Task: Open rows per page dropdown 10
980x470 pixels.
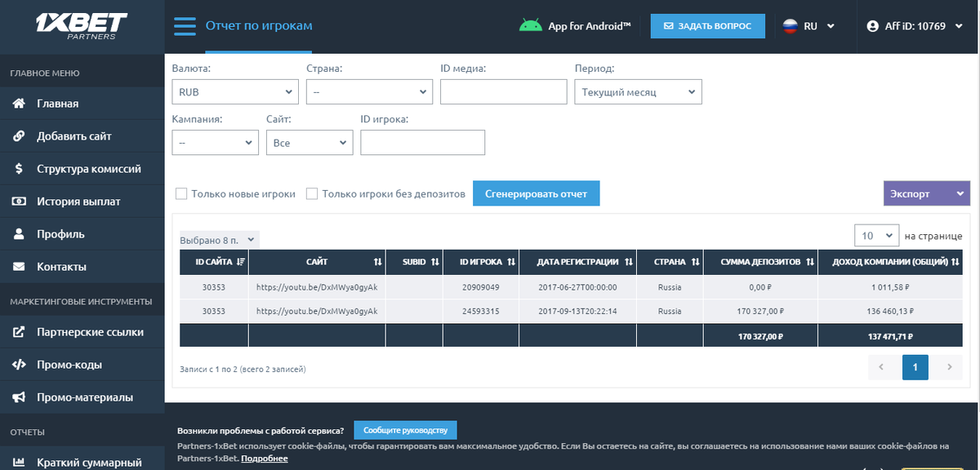Action: (876, 236)
